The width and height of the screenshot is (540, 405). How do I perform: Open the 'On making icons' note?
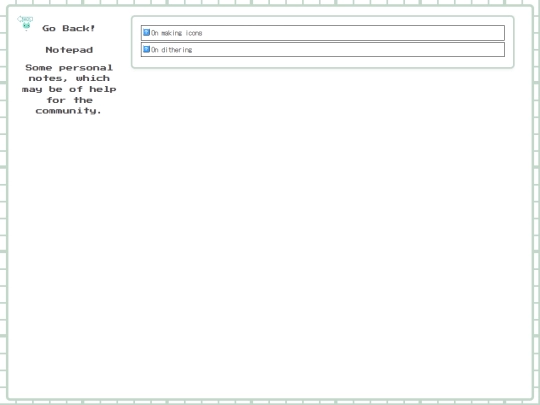(x=323, y=33)
